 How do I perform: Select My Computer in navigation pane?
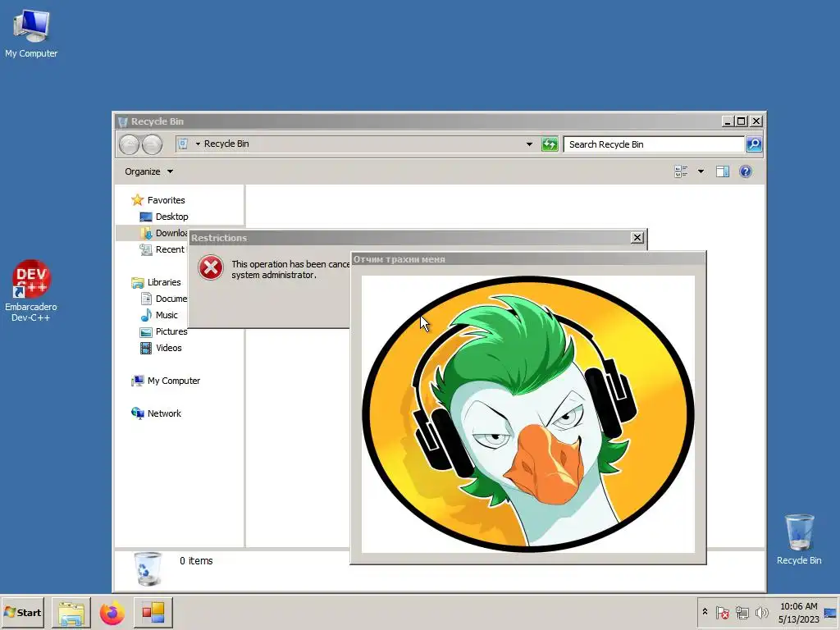click(x=166, y=381)
